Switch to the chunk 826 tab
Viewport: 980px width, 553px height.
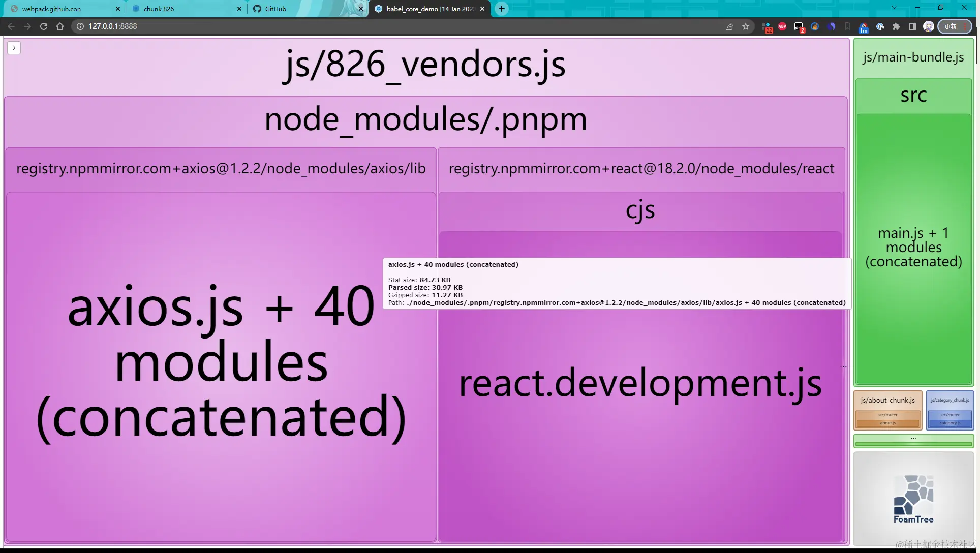[x=159, y=9]
